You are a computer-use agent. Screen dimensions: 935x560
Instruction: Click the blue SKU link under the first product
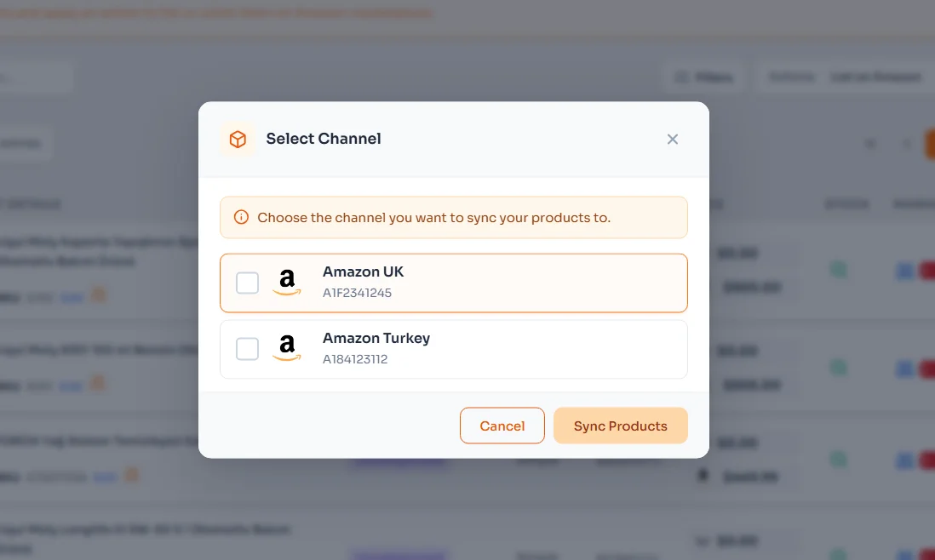coord(72,297)
